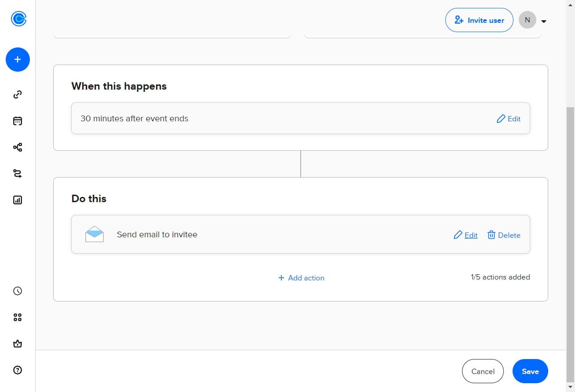
Task: Open Integrations & apps via the grid icon
Action: 18,317
